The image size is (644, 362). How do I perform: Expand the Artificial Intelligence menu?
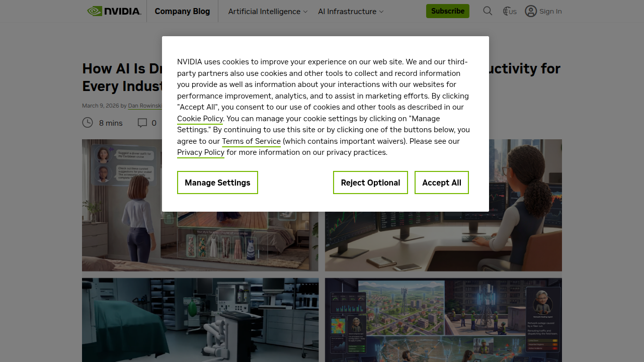coord(268,11)
